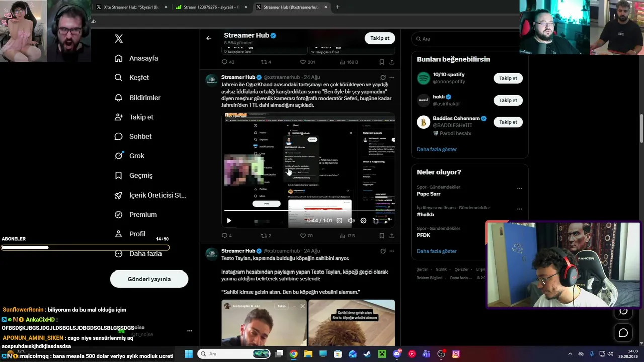Open Steam from the taskbar

367,354
